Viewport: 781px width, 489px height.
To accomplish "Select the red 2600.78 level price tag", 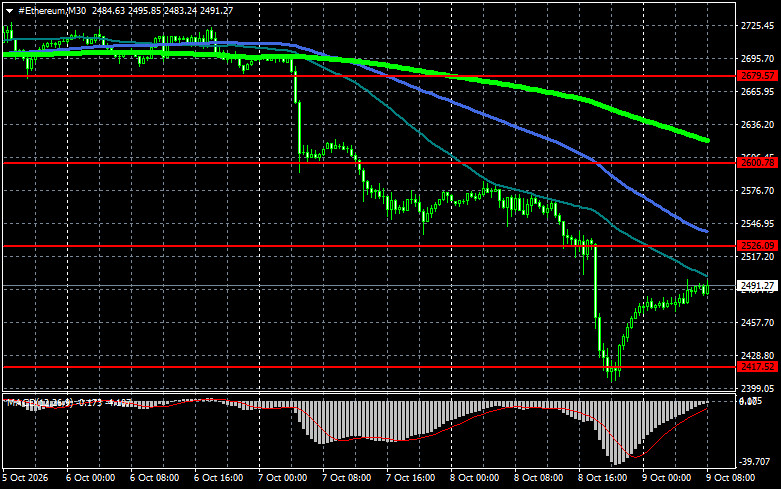I will 758,162.
